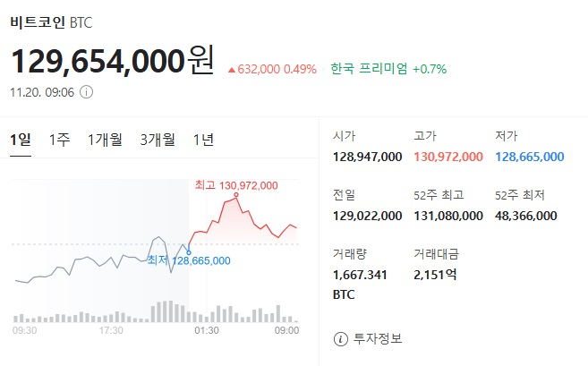The image size is (588, 366).
Task: Open the 1개월 chart range
Action: 105,140
